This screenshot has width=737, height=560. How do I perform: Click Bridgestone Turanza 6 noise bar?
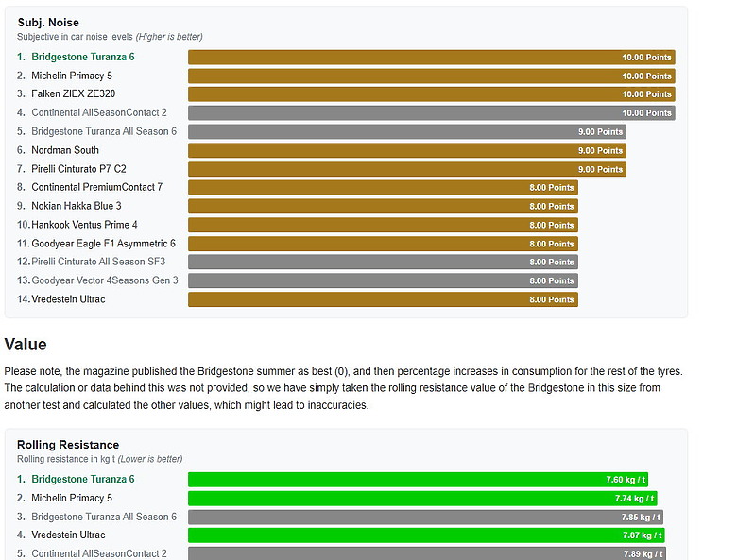tap(432, 58)
